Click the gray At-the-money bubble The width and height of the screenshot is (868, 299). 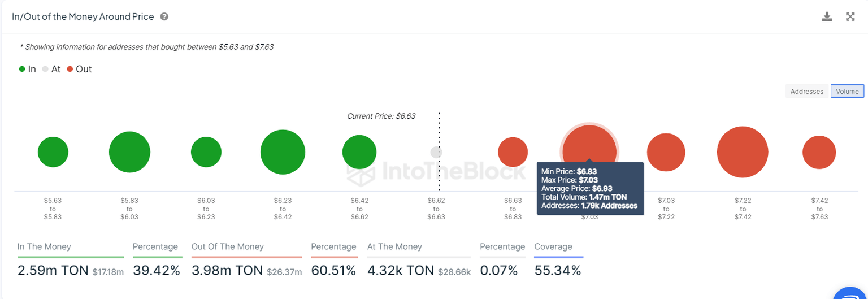[436, 152]
